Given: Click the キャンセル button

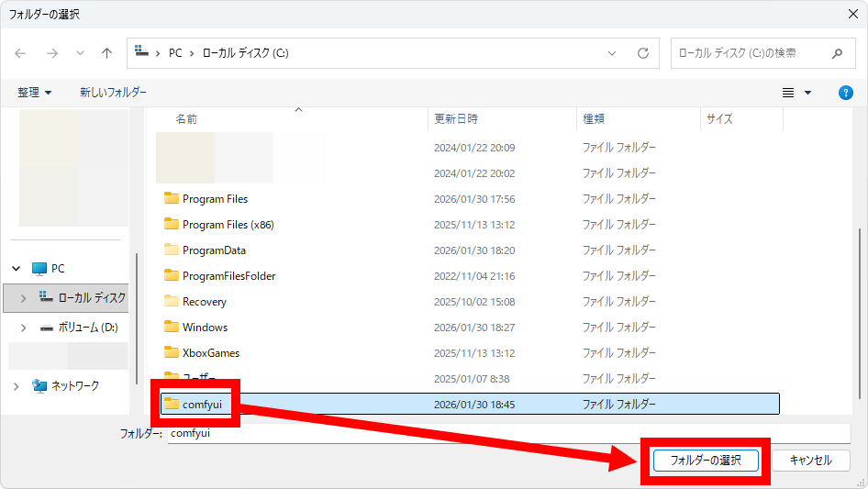Looking at the screenshot, I should (x=810, y=460).
